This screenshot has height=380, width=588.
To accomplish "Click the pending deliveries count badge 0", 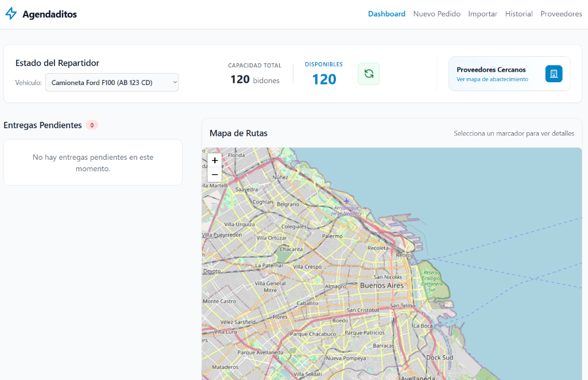I will (x=92, y=125).
